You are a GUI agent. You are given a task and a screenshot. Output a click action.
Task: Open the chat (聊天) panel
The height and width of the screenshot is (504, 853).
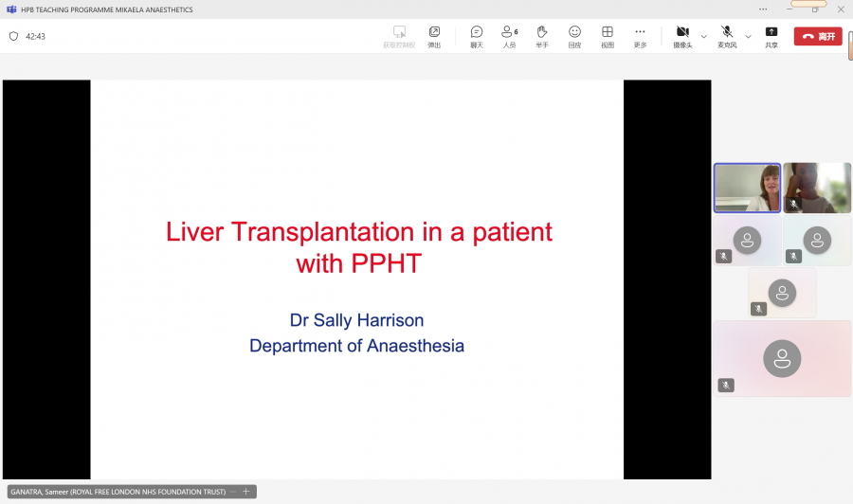click(477, 36)
